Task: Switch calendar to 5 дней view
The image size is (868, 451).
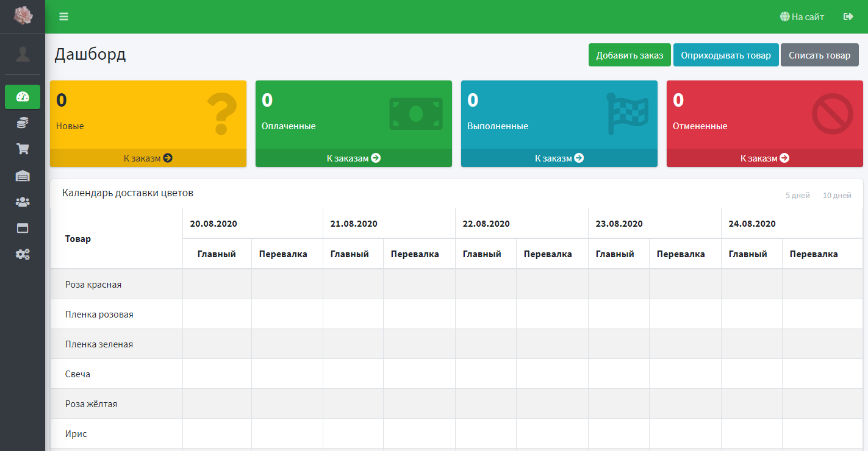Action: click(797, 196)
